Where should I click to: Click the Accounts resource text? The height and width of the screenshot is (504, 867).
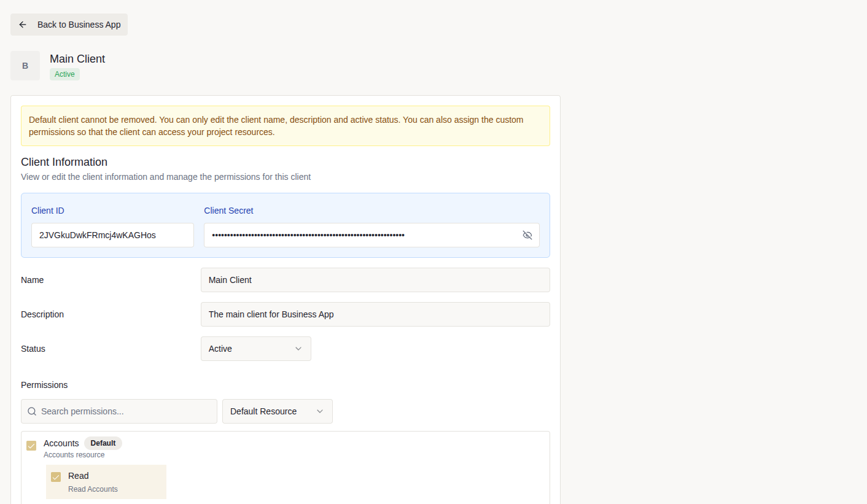74,455
